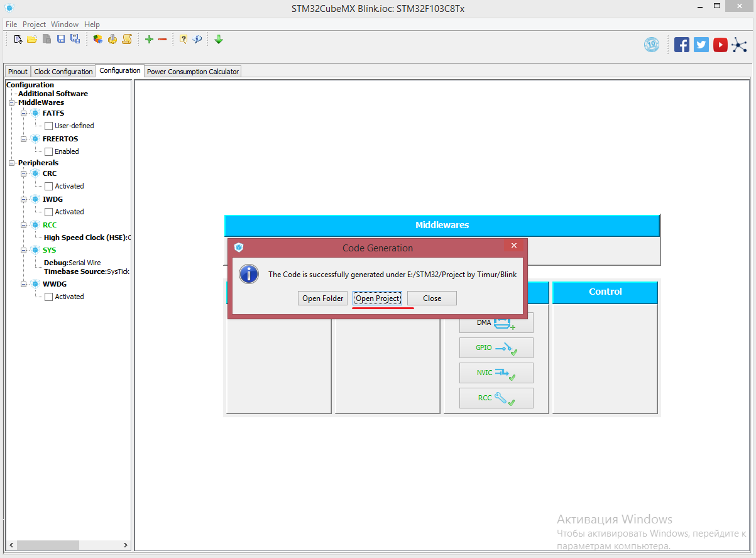
Task: Collapse the RCC tree node
Action: [24, 225]
